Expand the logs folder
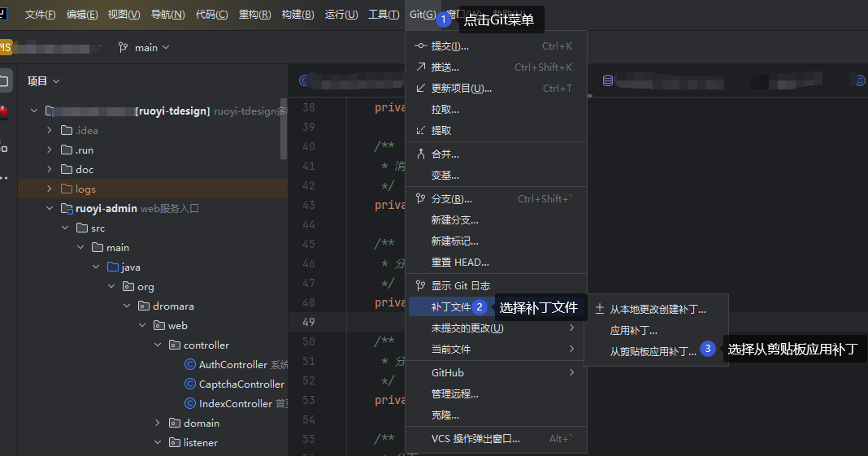The image size is (868, 456). (50, 189)
